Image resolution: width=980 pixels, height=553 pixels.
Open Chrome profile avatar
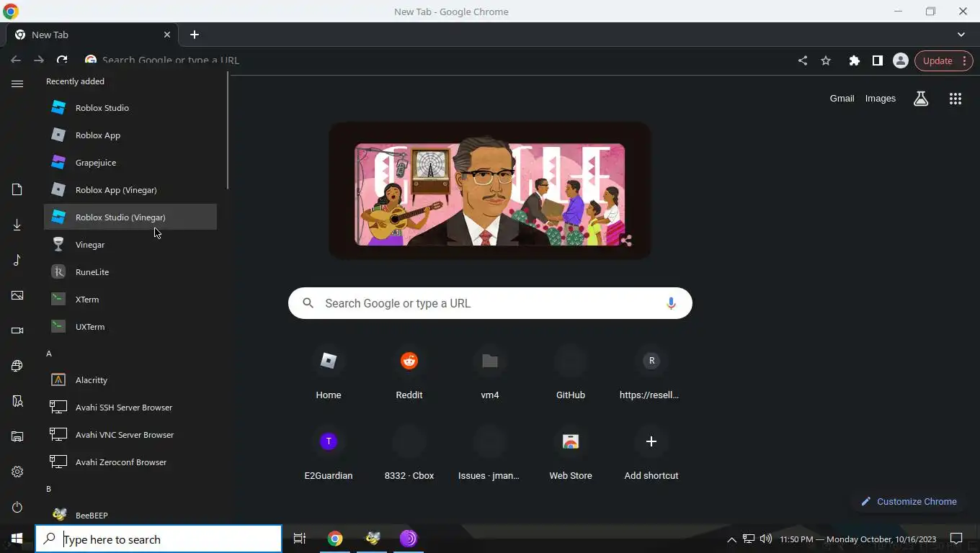coord(901,60)
